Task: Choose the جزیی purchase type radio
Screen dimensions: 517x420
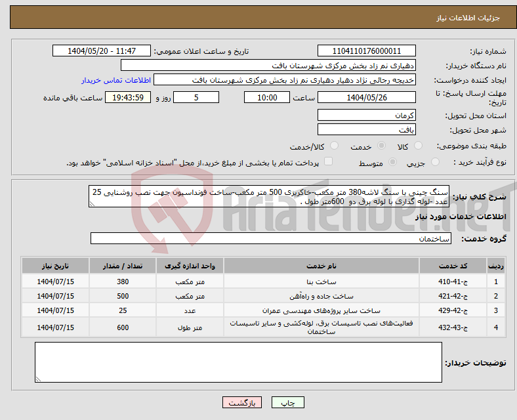Action: point(435,162)
